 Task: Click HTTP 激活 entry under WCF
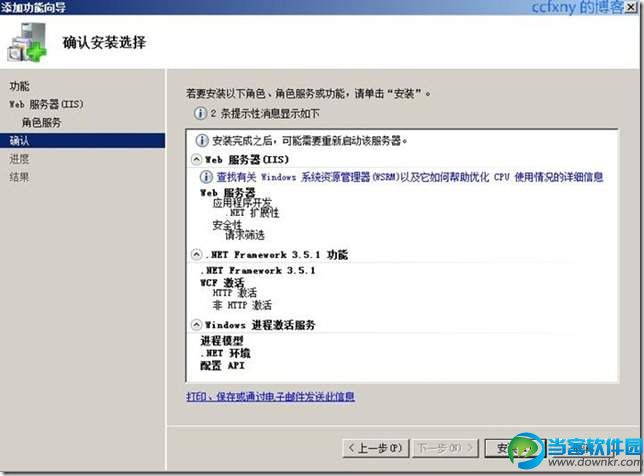pyautogui.click(x=235, y=293)
